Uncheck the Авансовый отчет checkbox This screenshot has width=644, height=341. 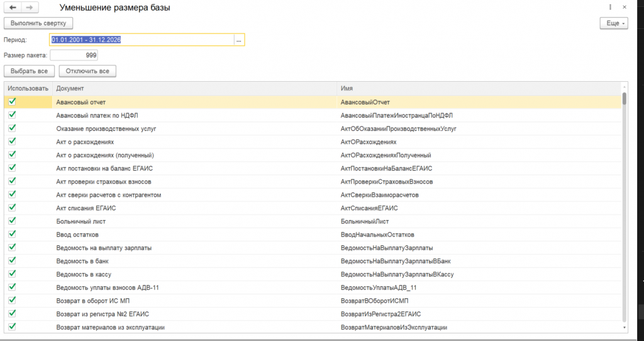[x=12, y=101]
